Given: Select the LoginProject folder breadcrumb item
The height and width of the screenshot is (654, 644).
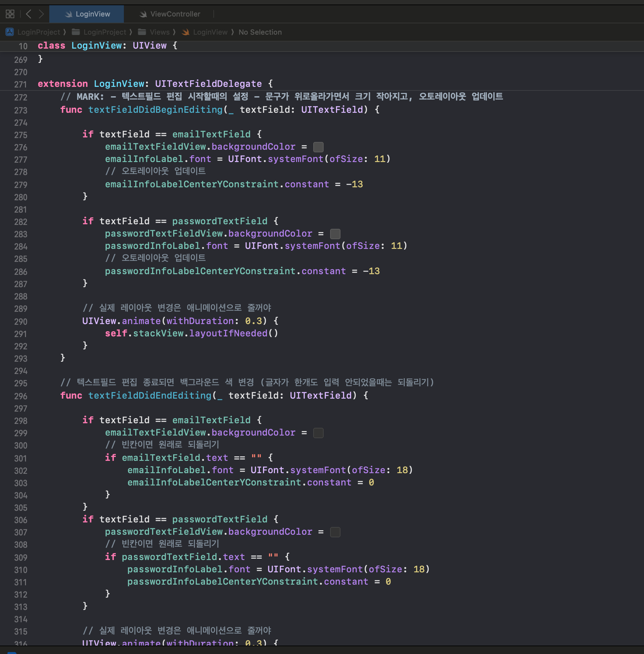Looking at the screenshot, I should point(104,32).
